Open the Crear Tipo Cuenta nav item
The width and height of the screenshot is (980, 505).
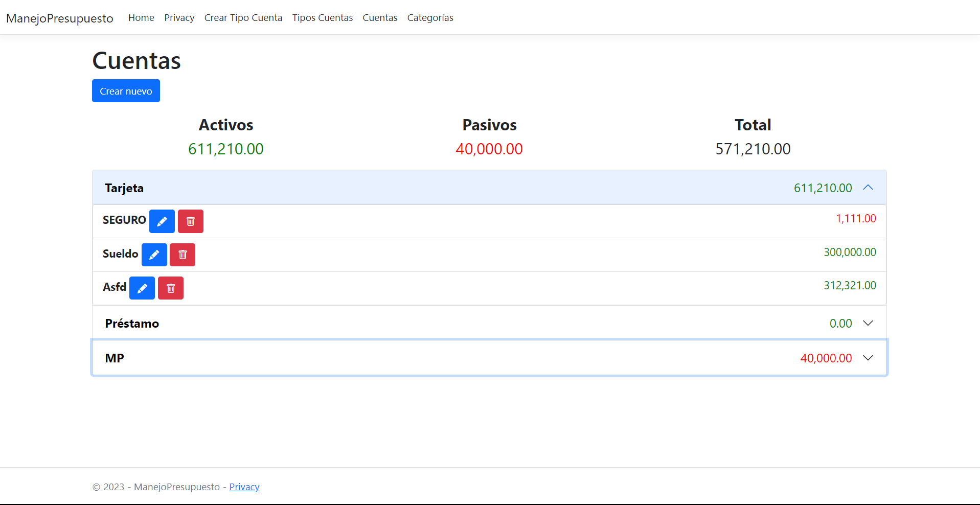pyautogui.click(x=243, y=18)
